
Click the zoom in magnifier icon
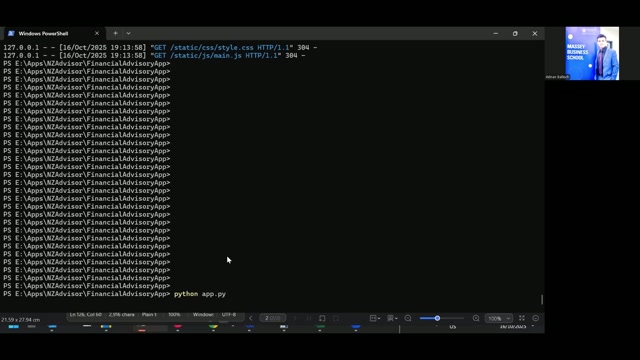476,318
